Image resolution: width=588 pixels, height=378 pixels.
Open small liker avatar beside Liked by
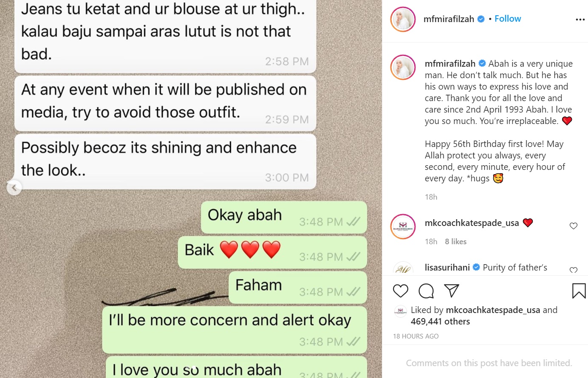pyautogui.click(x=400, y=311)
